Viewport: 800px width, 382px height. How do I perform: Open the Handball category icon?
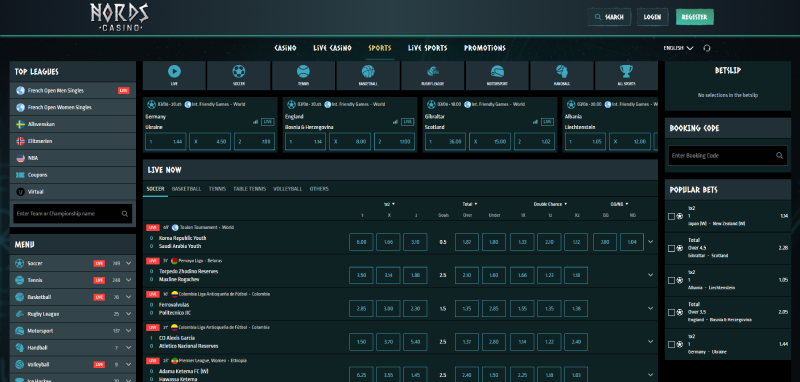tap(562, 71)
